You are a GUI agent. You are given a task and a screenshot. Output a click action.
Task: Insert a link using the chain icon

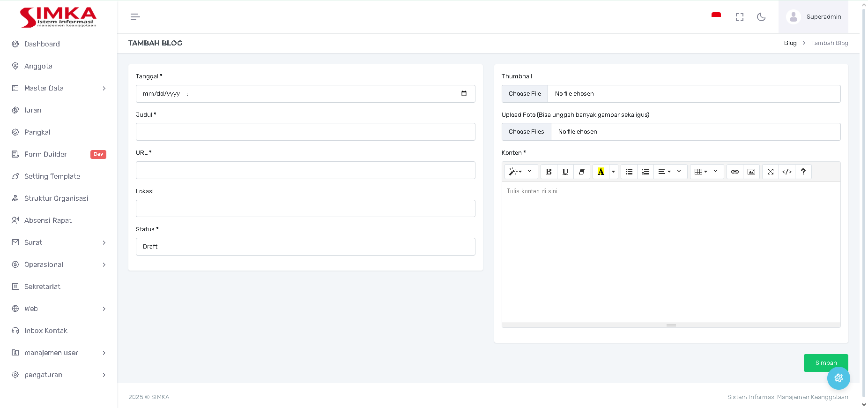[x=734, y=172]
